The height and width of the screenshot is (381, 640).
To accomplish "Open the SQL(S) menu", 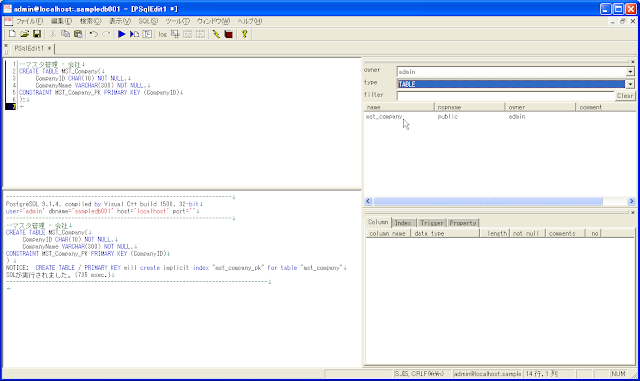I will pyautogui.click(x=148, y=21).
